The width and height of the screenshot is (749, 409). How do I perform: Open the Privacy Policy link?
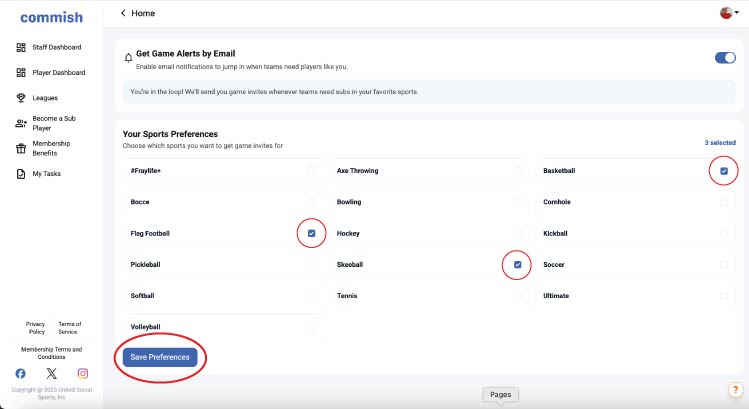35,328
